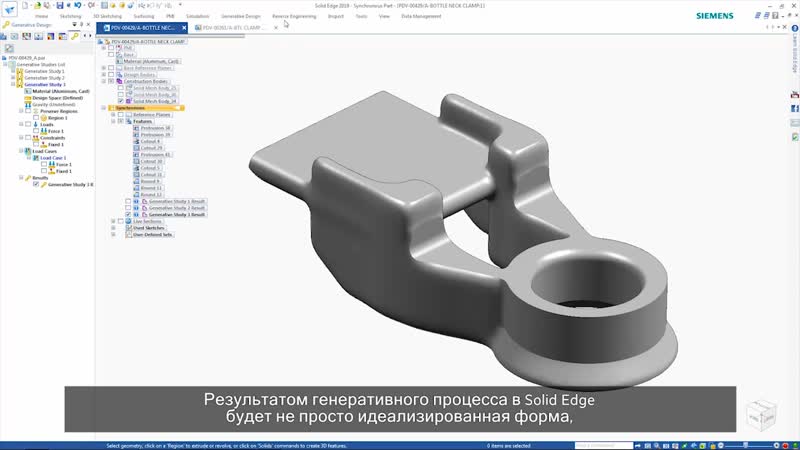This screenshot has width=800, height=450.
Task: Open the Reverse Engineering ribbon tab
Action: pos(294,16)
